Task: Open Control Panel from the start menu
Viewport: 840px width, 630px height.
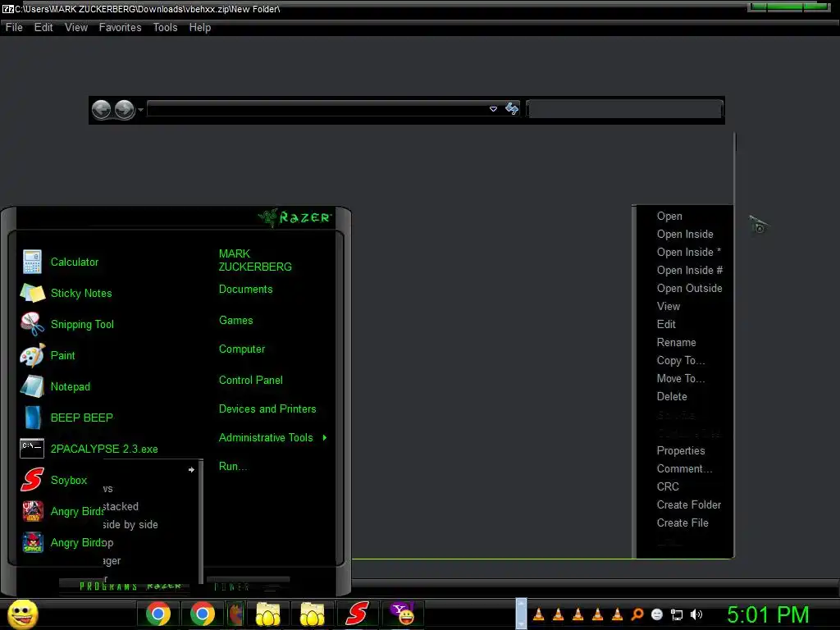Action: coord(251,380)
